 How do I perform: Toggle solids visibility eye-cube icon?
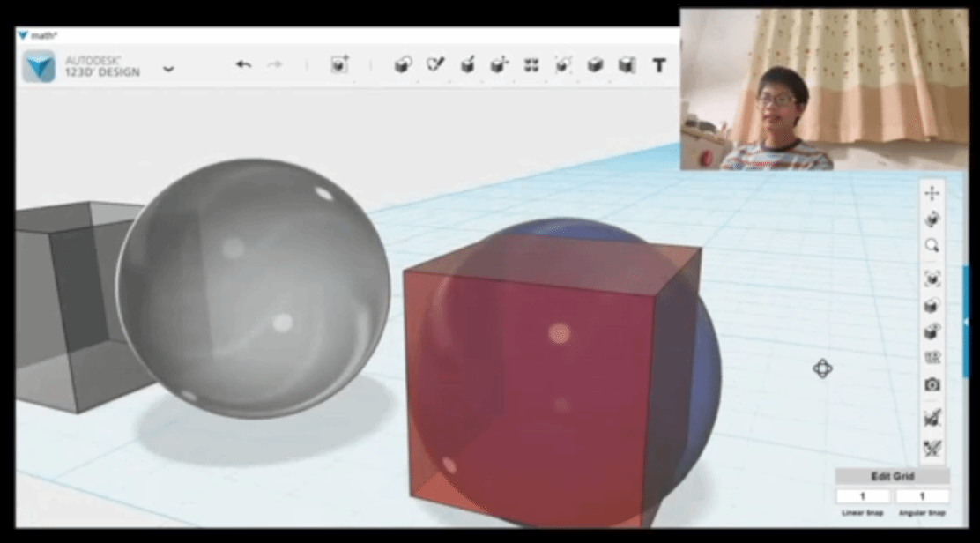click(932, 331)
